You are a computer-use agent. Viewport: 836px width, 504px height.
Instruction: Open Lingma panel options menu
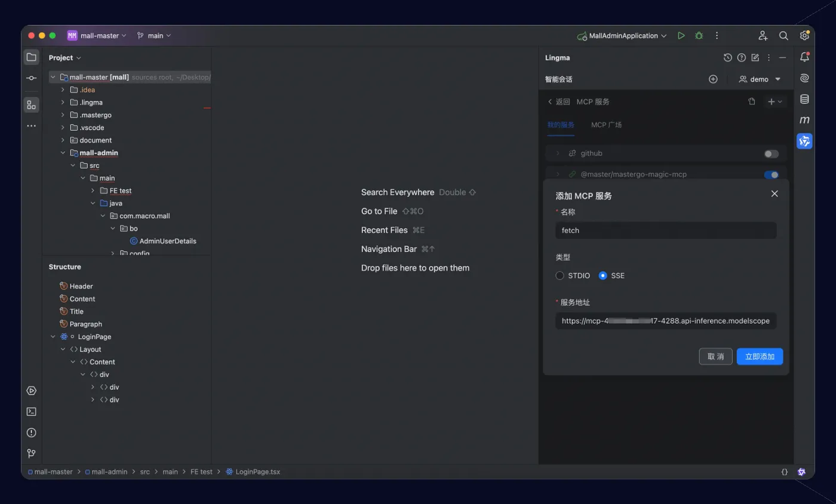pyautogui.click(x=769, y=58)
